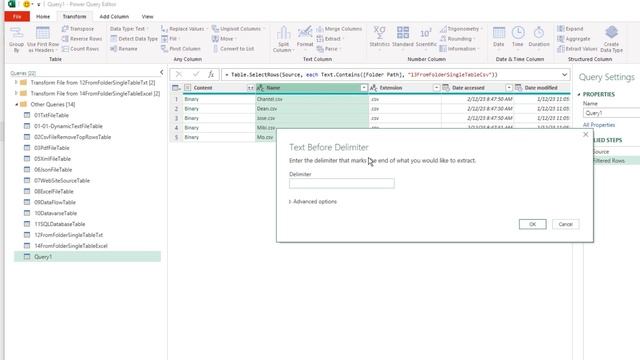
Task: Open the Format text tool
Action: (x=305, y=39)
